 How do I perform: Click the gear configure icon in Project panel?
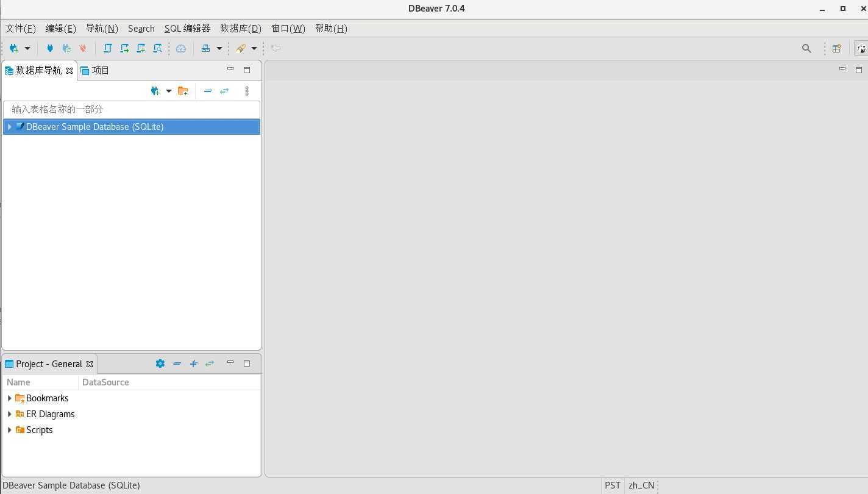[160, 363]
